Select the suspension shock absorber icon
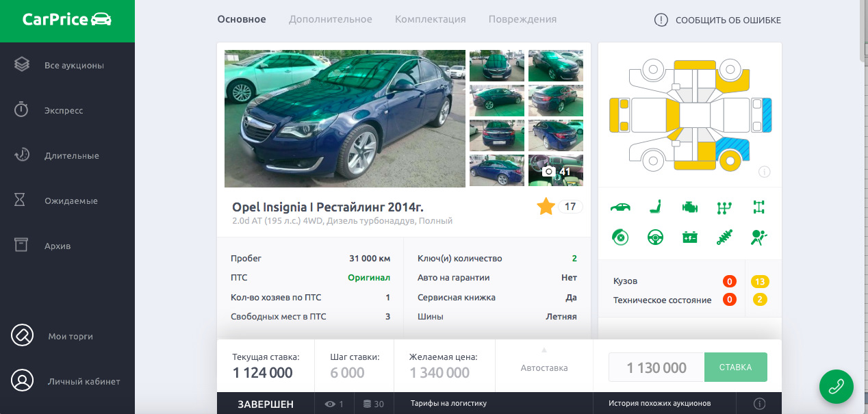Image resolution: width=868 pixels, height=414 pixels. (x=724, y=237)
